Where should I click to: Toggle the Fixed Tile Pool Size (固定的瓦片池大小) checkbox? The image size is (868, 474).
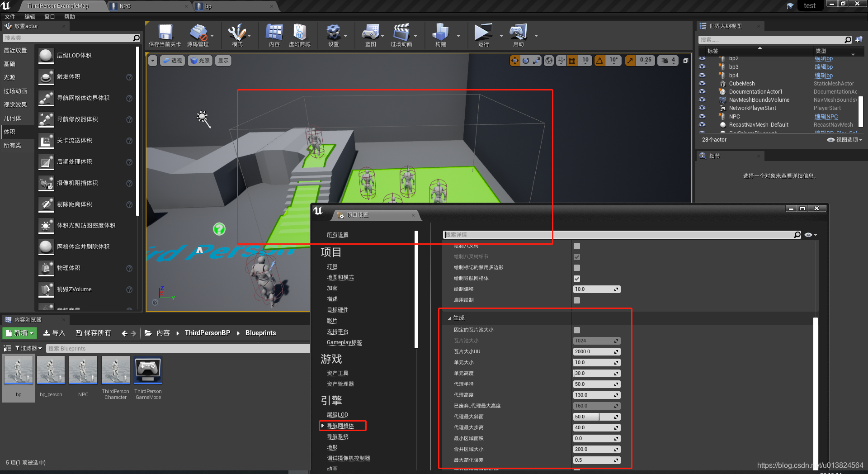(x=577, y=330)
